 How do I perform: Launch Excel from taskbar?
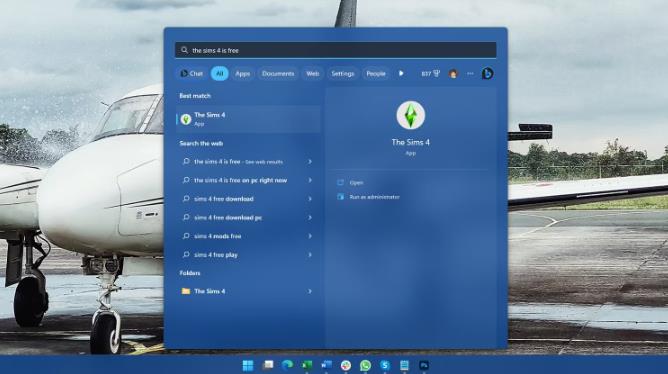(307, 365)
